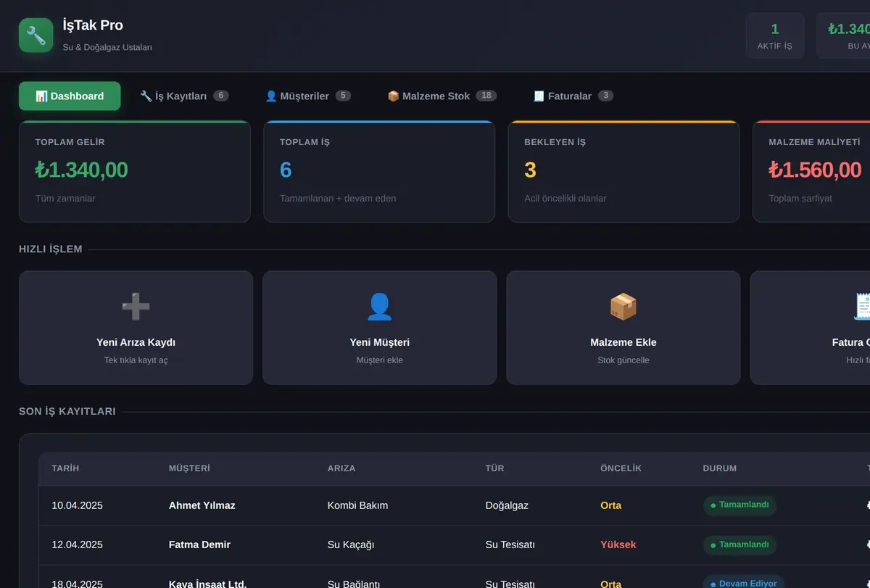Click the plus icon for Yeni Arıza Kaydı
This screenshot has width=870, height=588.
tap(136, 307)
